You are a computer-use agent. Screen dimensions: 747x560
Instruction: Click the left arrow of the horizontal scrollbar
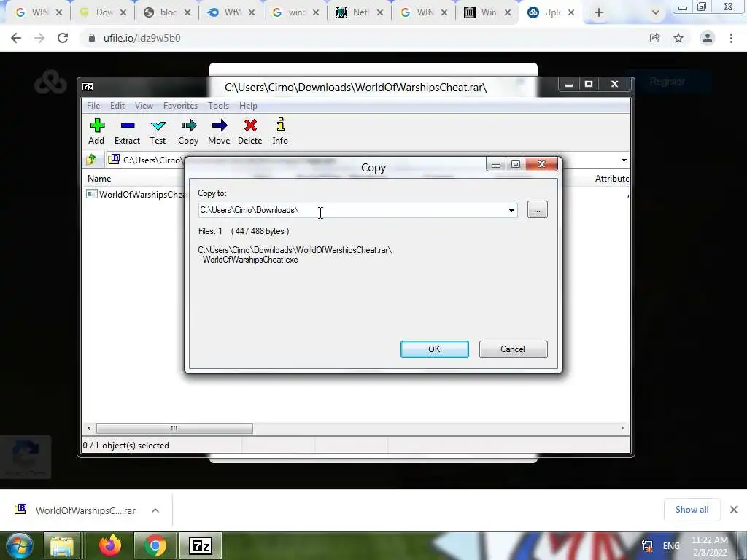89,428
